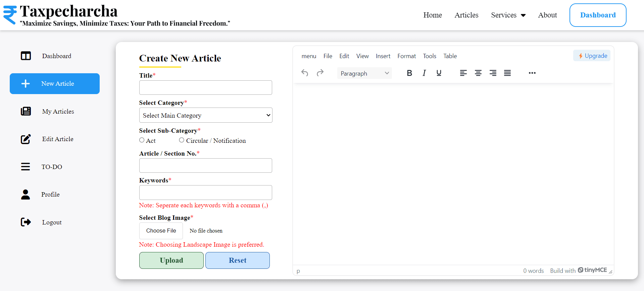Click the 'p' element path in status bar
The height and width of the screenshot is (291, 644).
click(298, 271)
